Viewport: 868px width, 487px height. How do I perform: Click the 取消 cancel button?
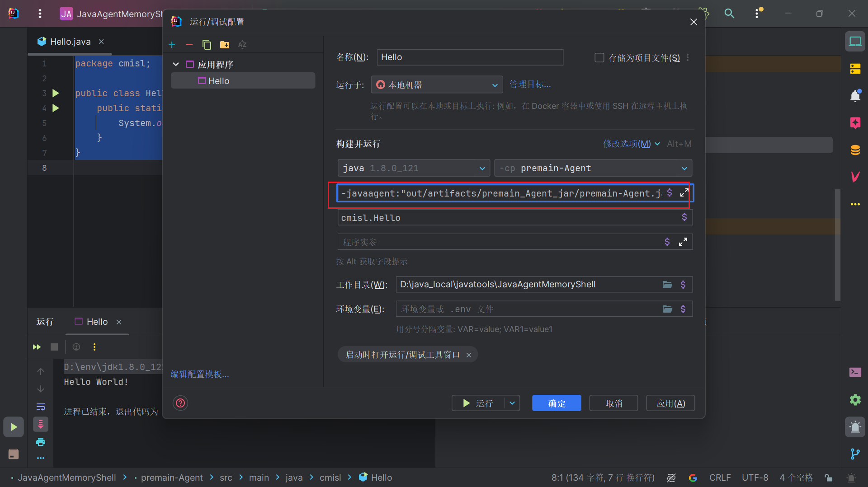pos(613,403)
